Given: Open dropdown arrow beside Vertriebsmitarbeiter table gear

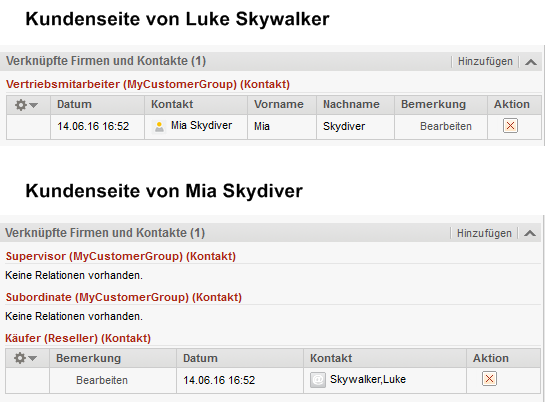Looking at the screenshot, I should point(34,105).
